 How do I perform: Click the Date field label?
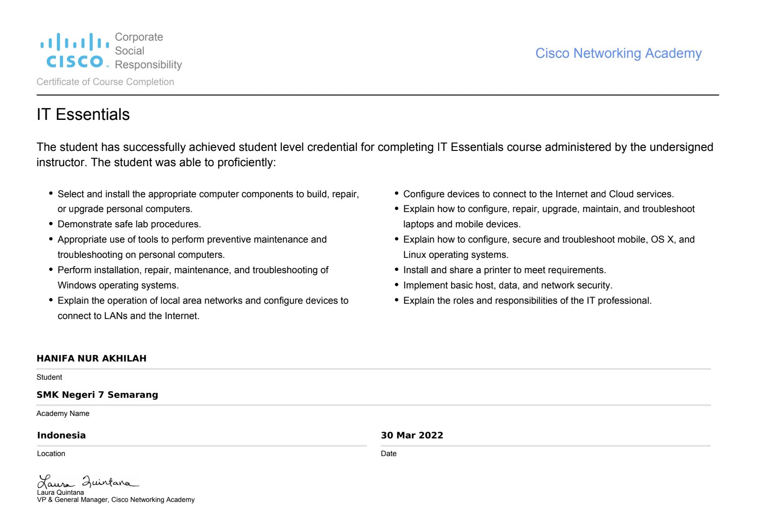coord(389,454)
